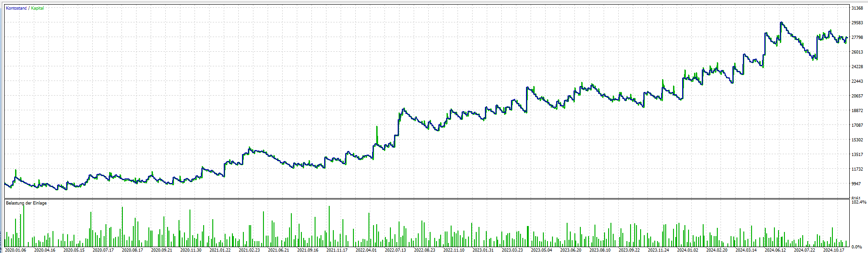The height and width of the screenshot is (253, 868).
Task: Click the 9947 axis value
Action: pos(856,183)
